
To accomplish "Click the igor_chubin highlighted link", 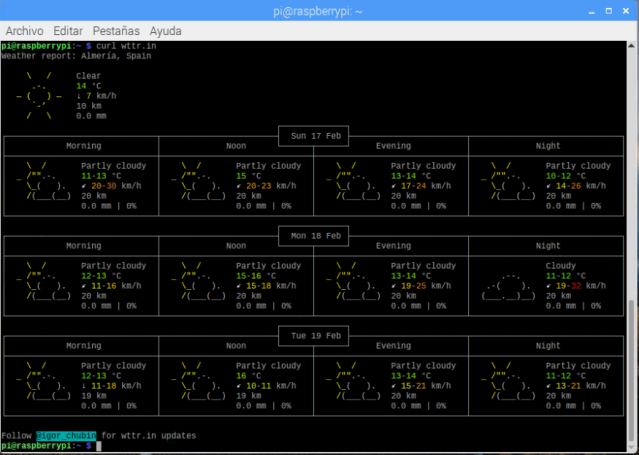I will pyautogui.click(x=68, y=436).
